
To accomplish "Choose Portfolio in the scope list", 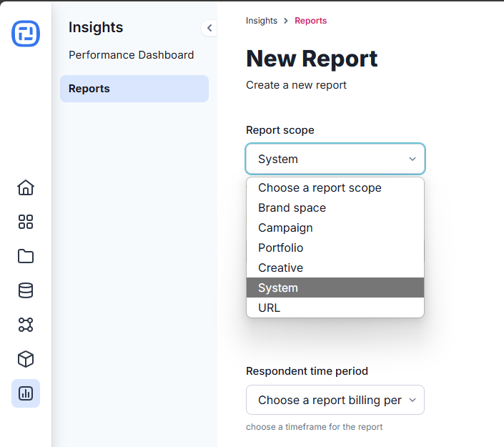I will point(335,247).
